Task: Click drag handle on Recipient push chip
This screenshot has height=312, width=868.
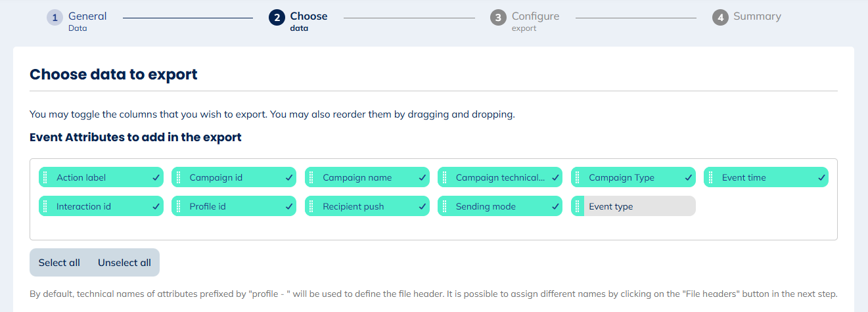Action: pos(311,206)
